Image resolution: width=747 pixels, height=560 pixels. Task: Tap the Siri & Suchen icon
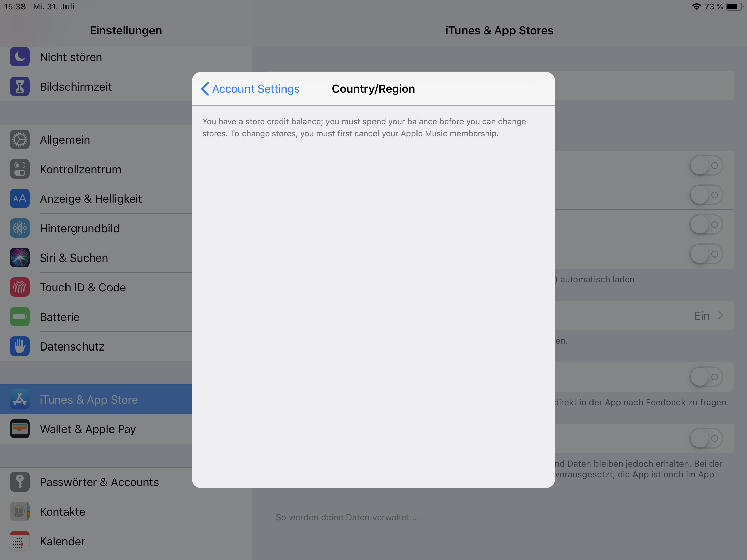pyautogui.click(x=19, y=258)
